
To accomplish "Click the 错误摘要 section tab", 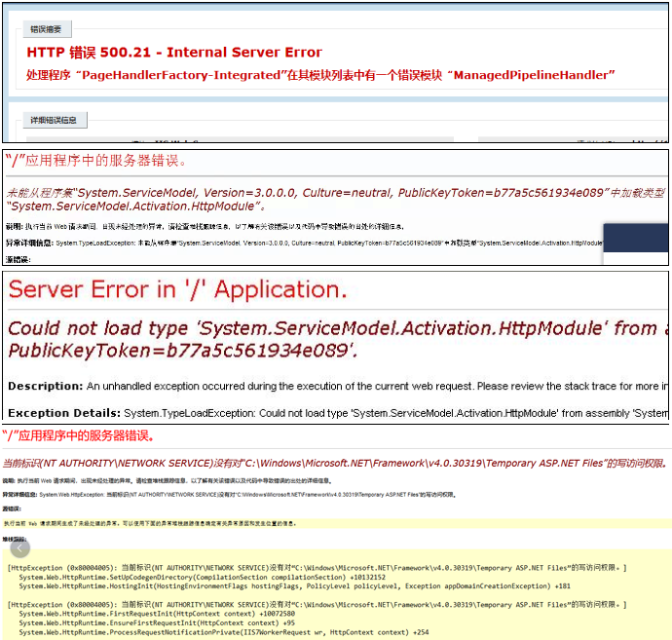I will (x=50, y=29).
